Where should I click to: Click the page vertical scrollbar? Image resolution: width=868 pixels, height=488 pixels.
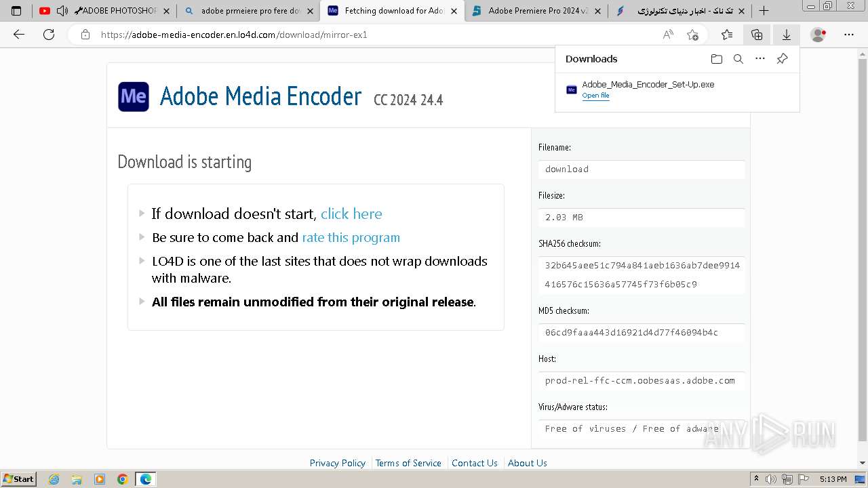(863, 251)
